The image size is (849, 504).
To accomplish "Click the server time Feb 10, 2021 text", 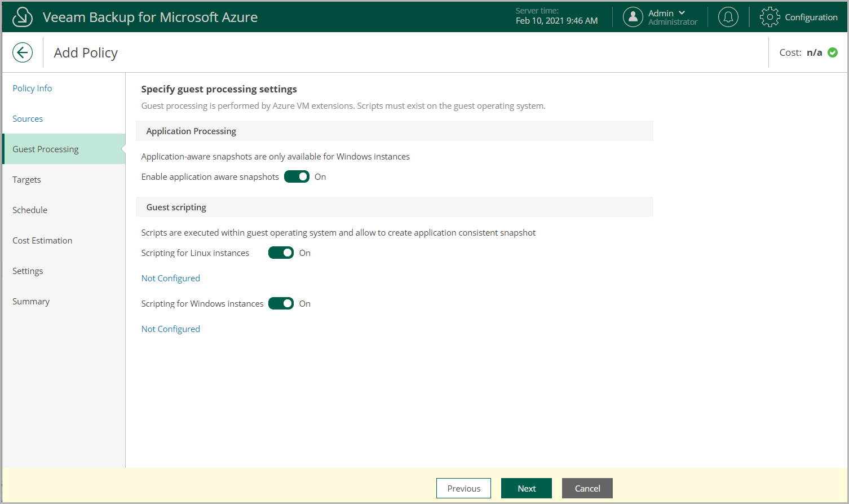I will (556, 21).
